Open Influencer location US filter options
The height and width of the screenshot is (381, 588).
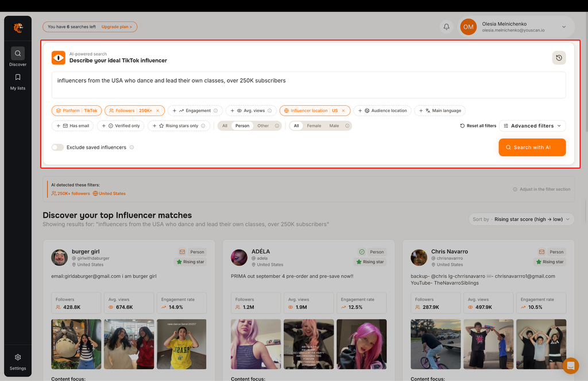click(x=311, y=111)
